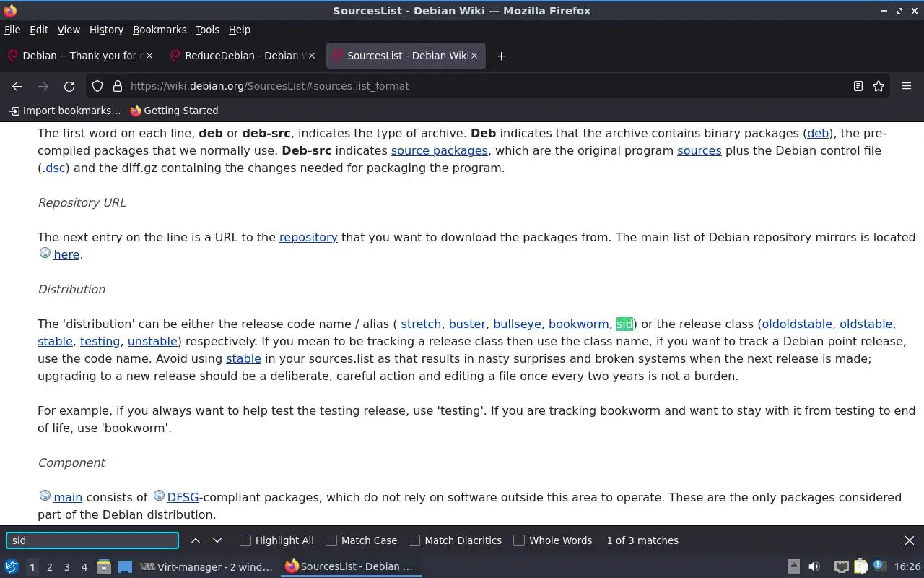Follow the 'sources' link
The image size is (924, 578).
coord(699,150)
